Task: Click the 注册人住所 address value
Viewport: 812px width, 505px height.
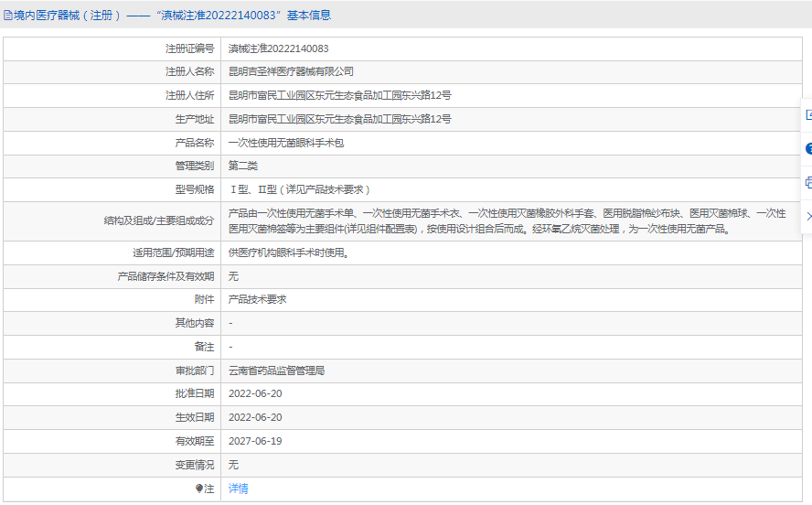Action: point(339,95)
